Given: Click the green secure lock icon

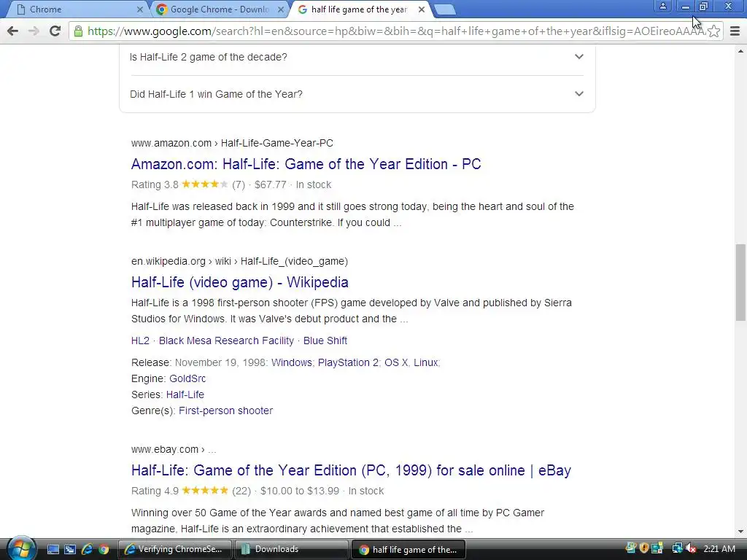Looking at the screenshot, I should (78, 31).
